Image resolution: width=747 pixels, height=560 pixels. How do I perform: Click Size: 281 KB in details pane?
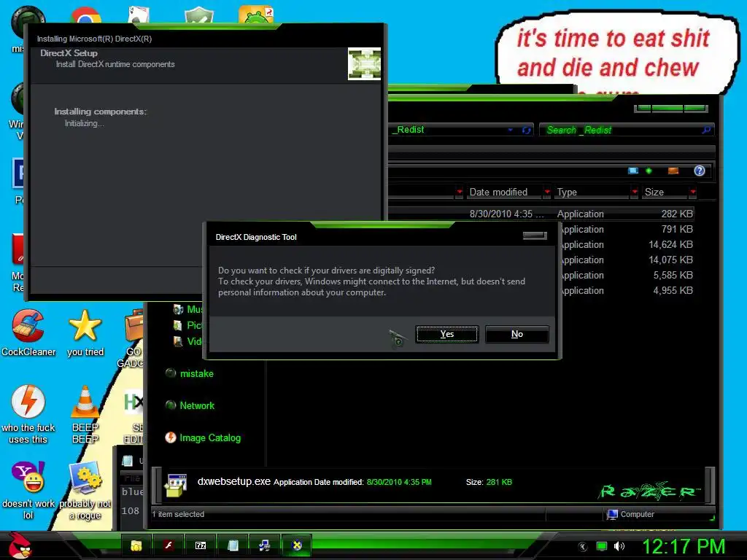coord(489,482)
